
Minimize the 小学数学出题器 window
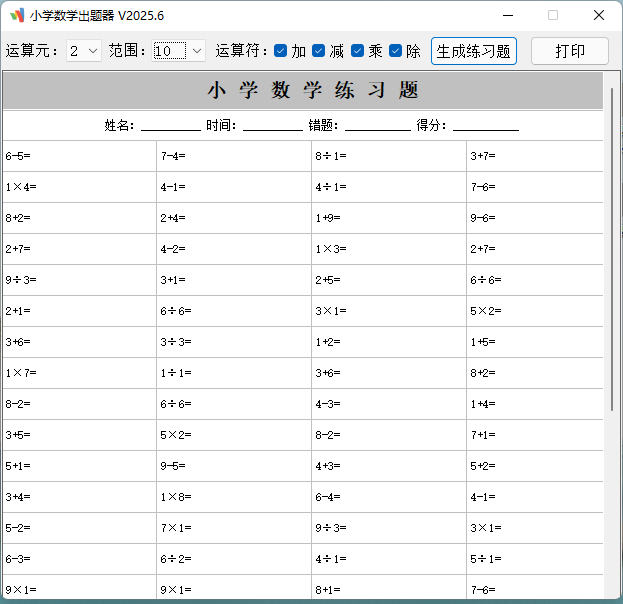508,15
